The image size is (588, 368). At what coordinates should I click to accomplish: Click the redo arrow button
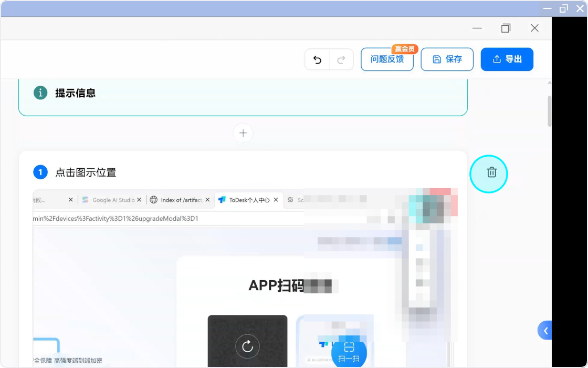(341, 59)
